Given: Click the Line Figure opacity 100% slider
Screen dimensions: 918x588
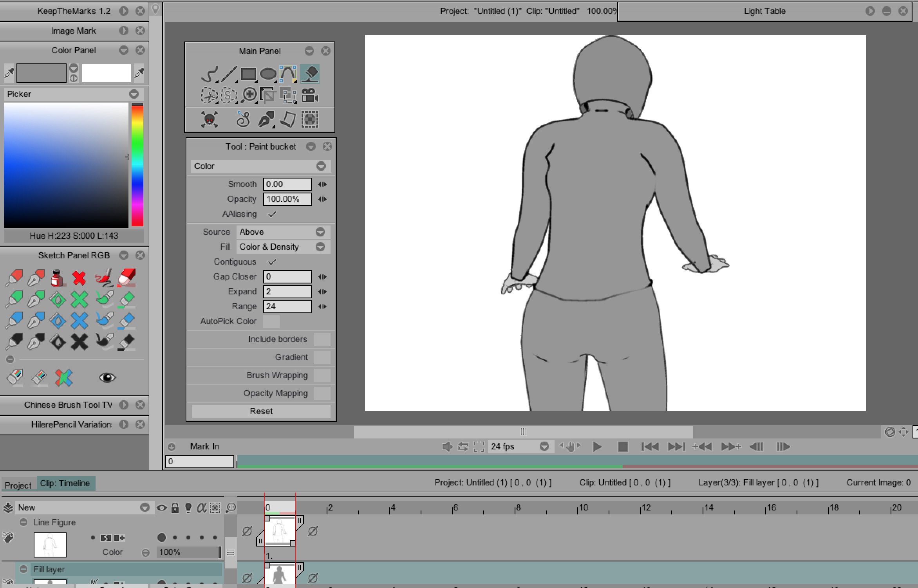Looking at the screenshot, I should point(189,552).
